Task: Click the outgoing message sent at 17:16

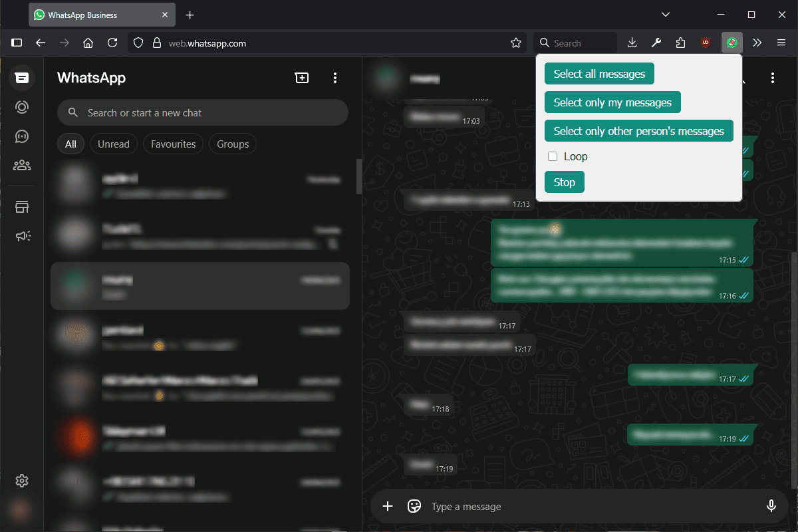Action: 622,285
